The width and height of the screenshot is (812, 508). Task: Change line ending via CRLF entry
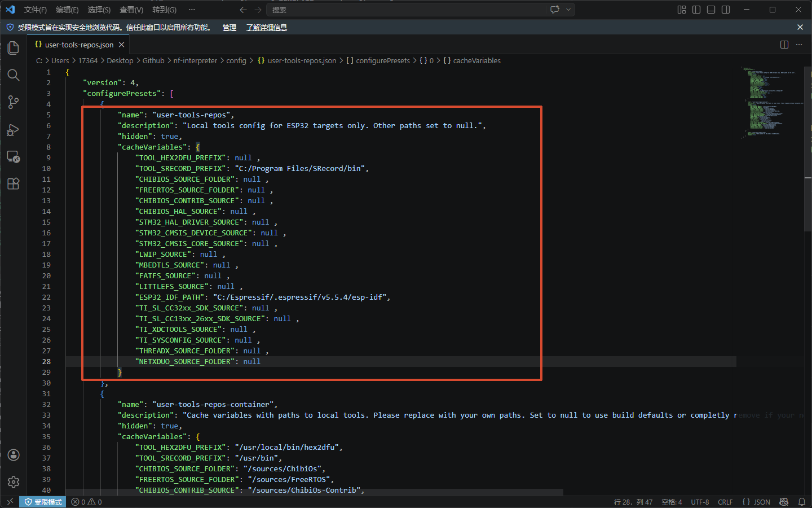pos(725,502)
